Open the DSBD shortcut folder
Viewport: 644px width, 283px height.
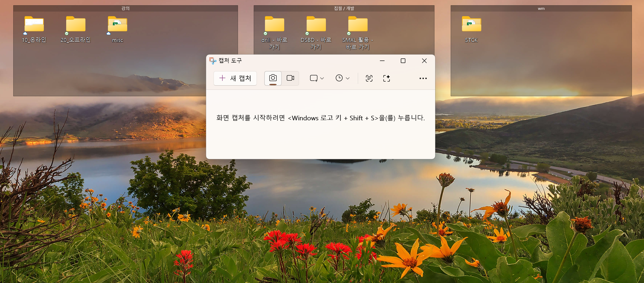[x=316, y=24]
